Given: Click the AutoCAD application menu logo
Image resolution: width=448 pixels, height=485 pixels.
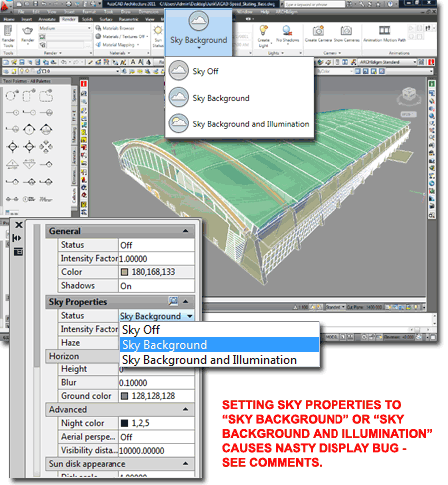Looking at the screenshot, I should click(6, 6).
